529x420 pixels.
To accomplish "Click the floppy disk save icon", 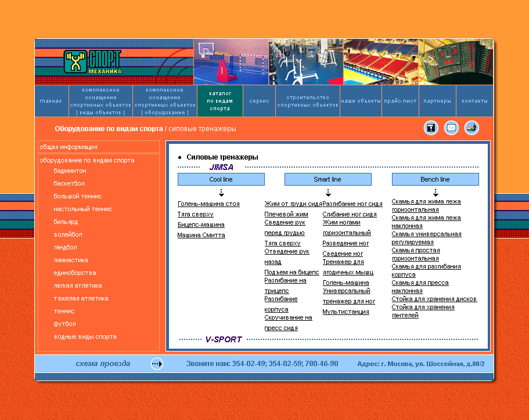I will 431,128.
